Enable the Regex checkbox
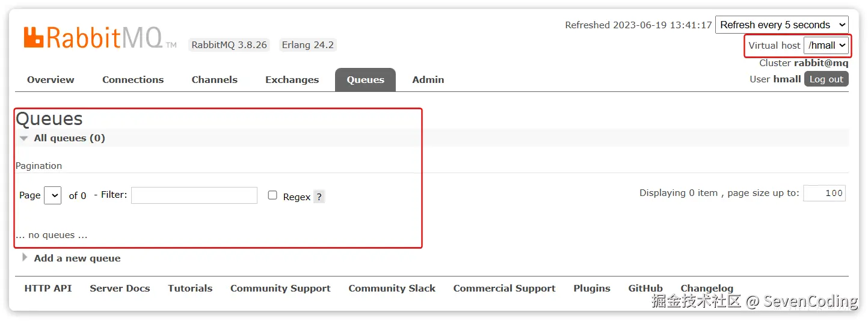 pos(272,195)
